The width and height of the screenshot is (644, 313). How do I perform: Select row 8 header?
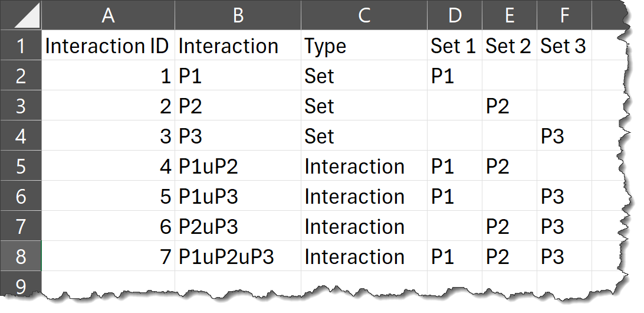[x=21, y=257]
